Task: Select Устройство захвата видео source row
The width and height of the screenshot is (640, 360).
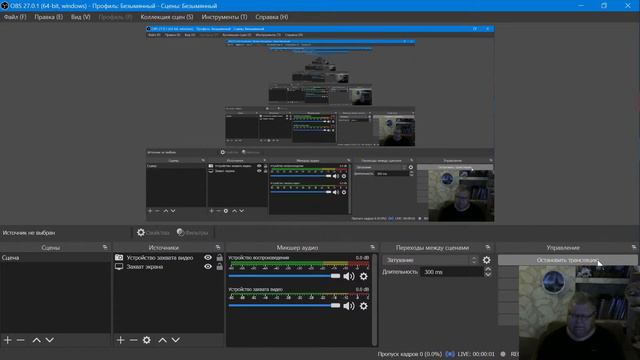Action: click(169, 258)
